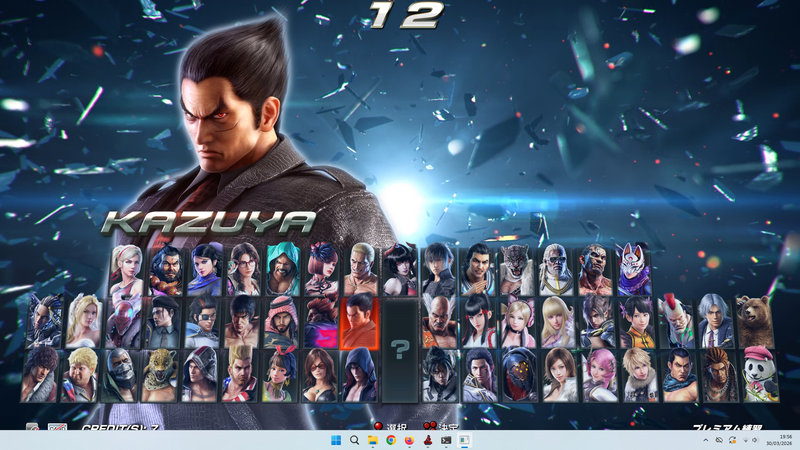Confirm highlighted Kazuya tile
Screen dimensions: 800x450
(360, 322)
